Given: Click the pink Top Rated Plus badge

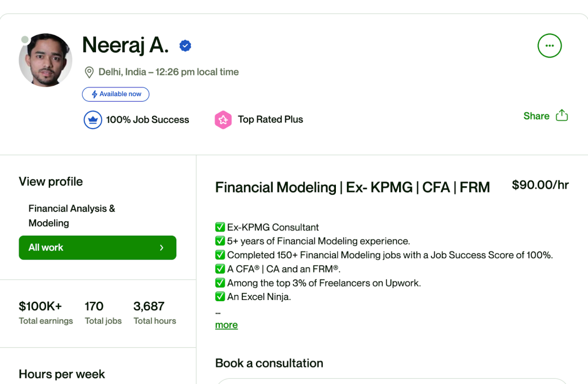Looking at the screenshot, I should [x=223, y=120].
